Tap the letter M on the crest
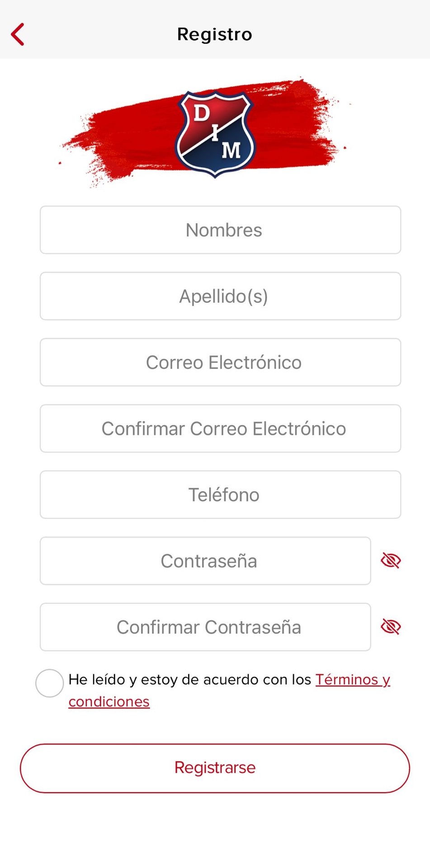This screenshot has height=868, width=430. pyautogui.click(x=231, y=150)
